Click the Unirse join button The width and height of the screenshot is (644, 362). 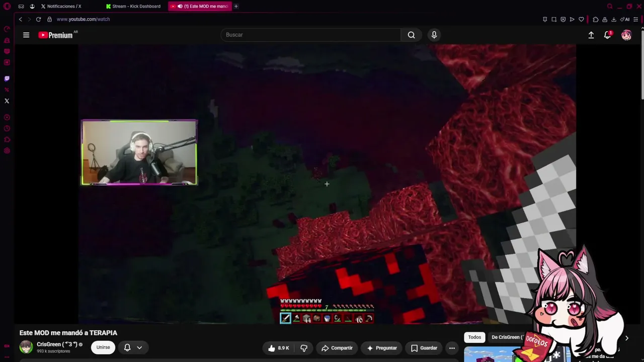click(103, 347)
